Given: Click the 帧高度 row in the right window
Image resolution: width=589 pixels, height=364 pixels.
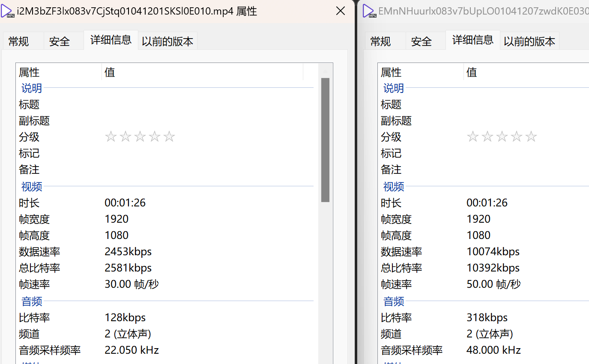Looking at the screenshot, I should (x=484, y=235).
